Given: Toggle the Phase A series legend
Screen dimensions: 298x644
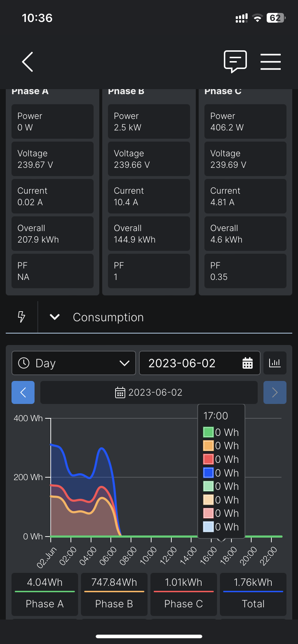Looking at the screenshot, I should tap(45, 594).
